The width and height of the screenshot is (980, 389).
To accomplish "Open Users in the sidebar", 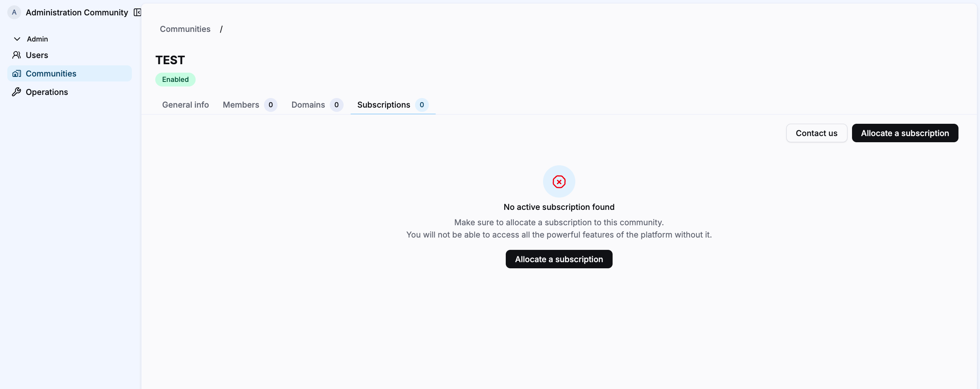I will coord(70,55).
